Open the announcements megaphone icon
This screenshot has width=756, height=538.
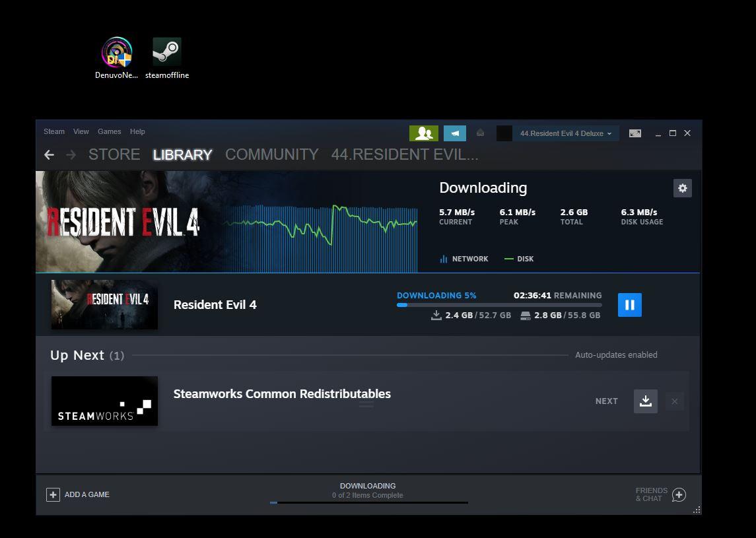pyautogui.click(x=454, y=133)
